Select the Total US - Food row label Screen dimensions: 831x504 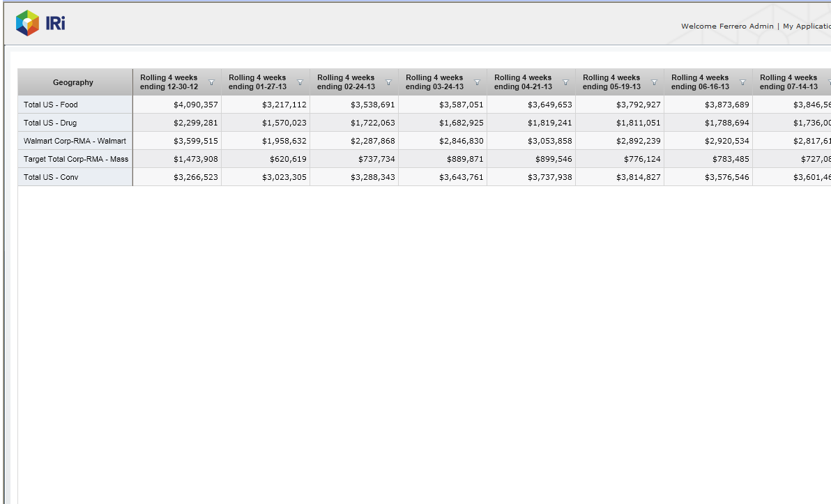[51, 105]
